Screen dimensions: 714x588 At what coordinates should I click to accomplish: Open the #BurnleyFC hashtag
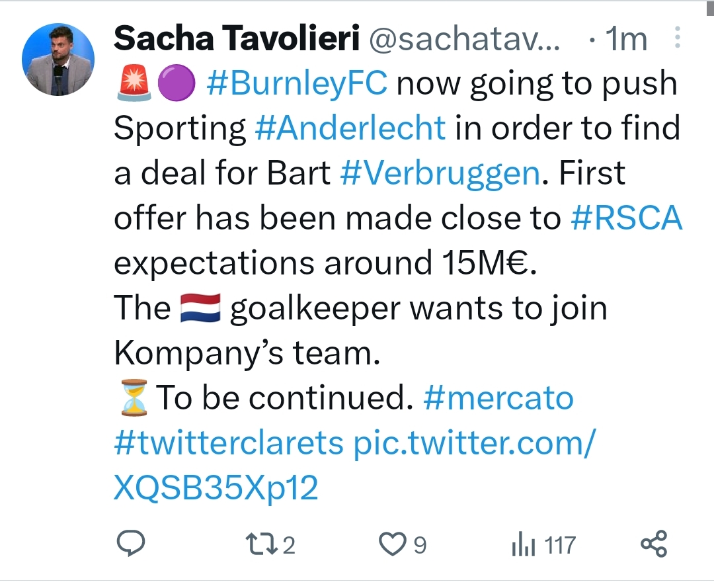(297, 84)
